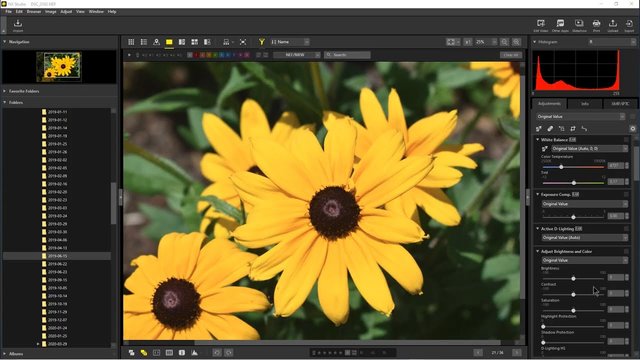Toggle the White Balance adjustment checkbox

(x=626, y=140)
